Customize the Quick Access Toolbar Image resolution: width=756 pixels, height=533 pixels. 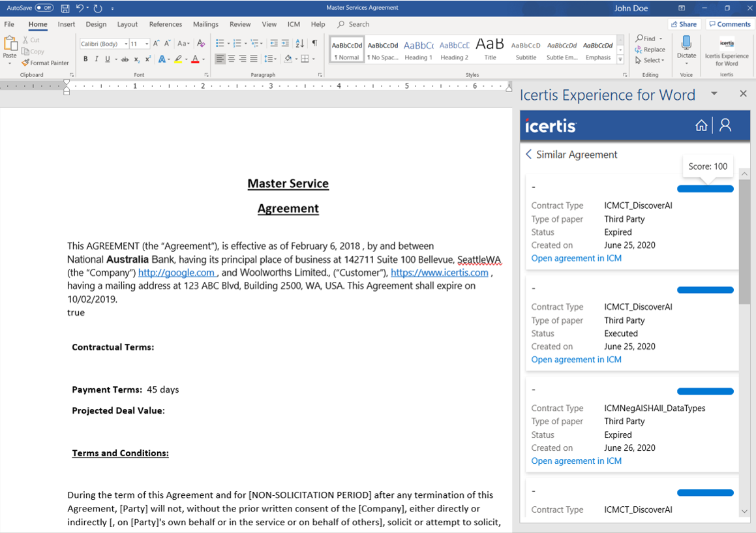[112, 8]
